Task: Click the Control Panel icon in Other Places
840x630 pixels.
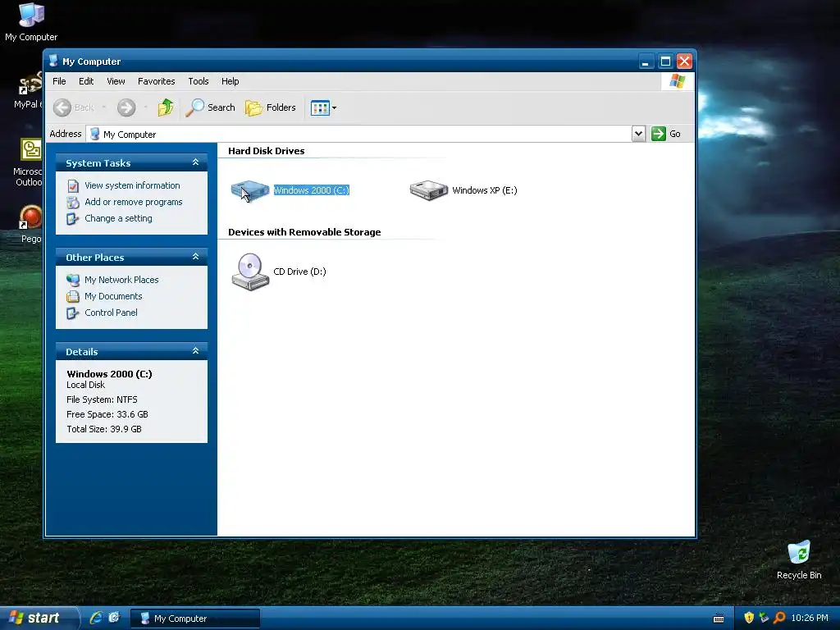Action: [x=73, y=313]
